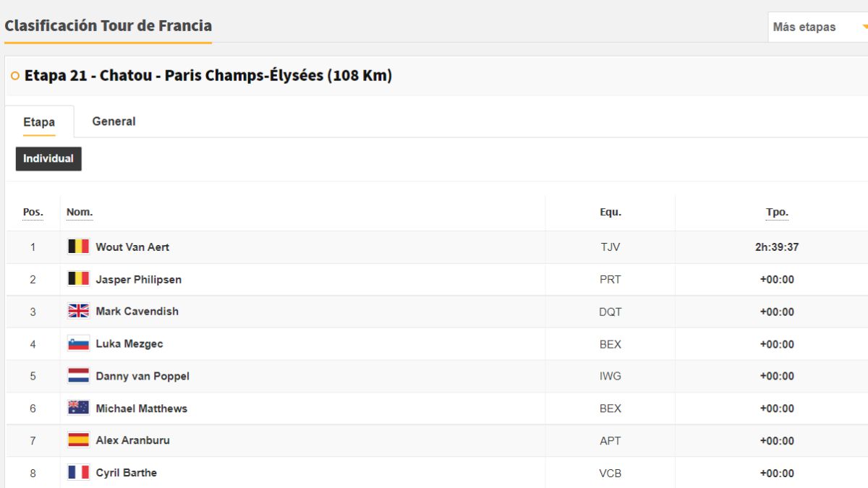The height and width of the screenshot is (488, 868).
Task: Click the Equ. column header
Action: point(610,212)
